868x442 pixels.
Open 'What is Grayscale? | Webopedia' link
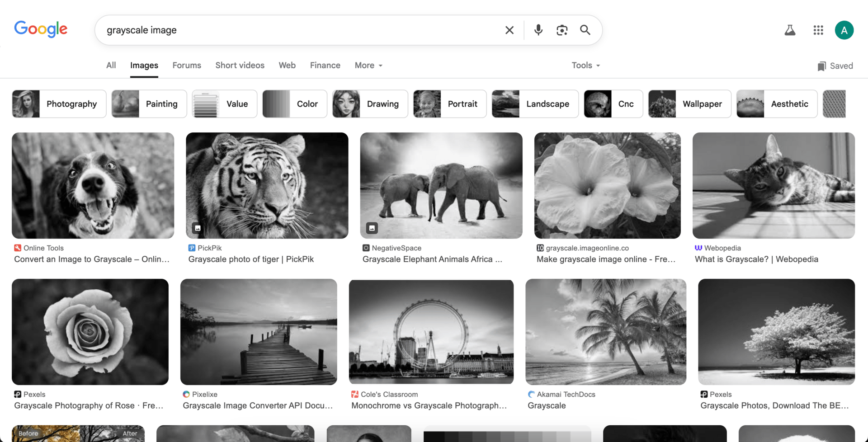tap(756, 259)
